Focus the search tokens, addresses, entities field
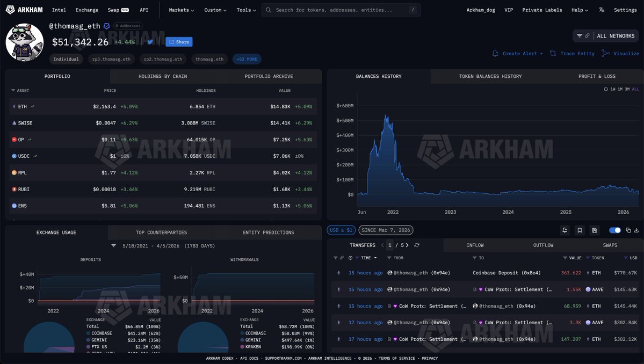Viewport: 644px width, 364px height. [x=341, y=10]
